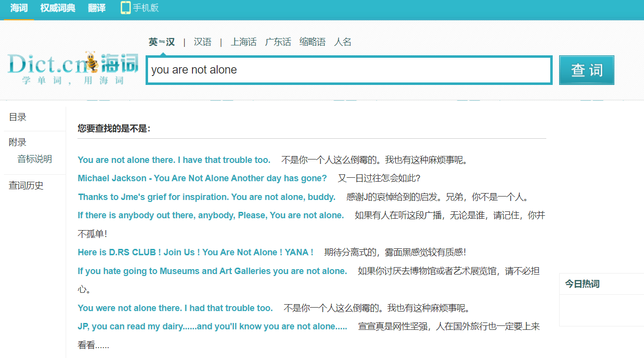Open the "Michael Jackson - You Are Not Alone" suggestion
Image resolution: width=644 pixels, height=358 pixels.
202,178
